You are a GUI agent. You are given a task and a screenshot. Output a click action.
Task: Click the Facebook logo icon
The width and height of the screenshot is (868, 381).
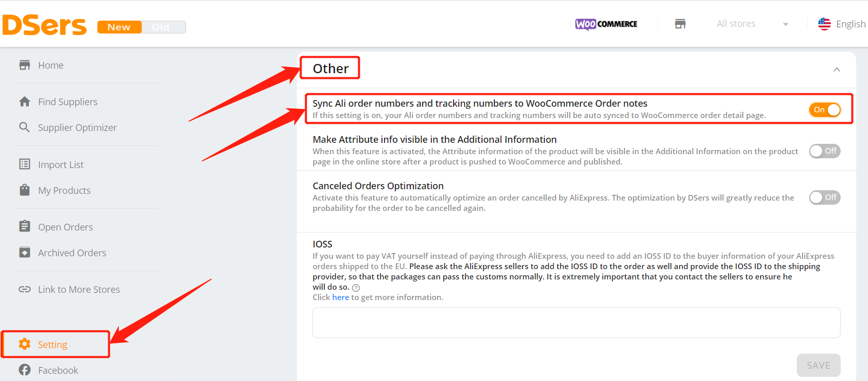pos(25,370)
